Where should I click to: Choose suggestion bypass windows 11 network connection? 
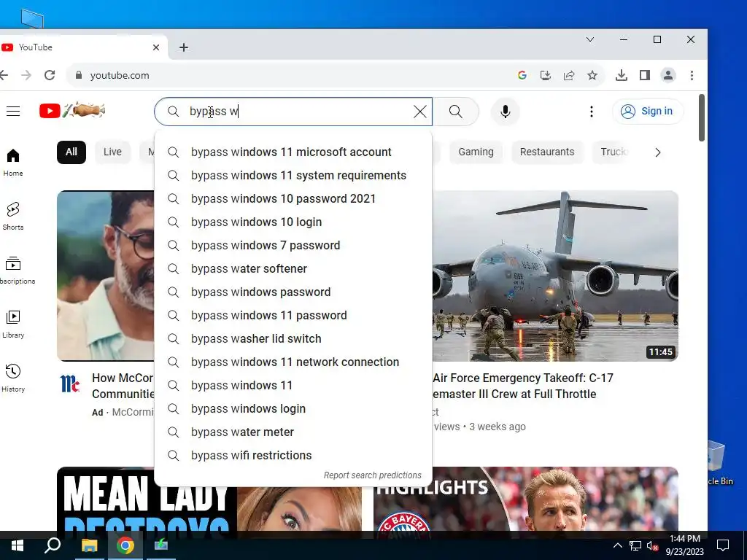tap(293, 362)
